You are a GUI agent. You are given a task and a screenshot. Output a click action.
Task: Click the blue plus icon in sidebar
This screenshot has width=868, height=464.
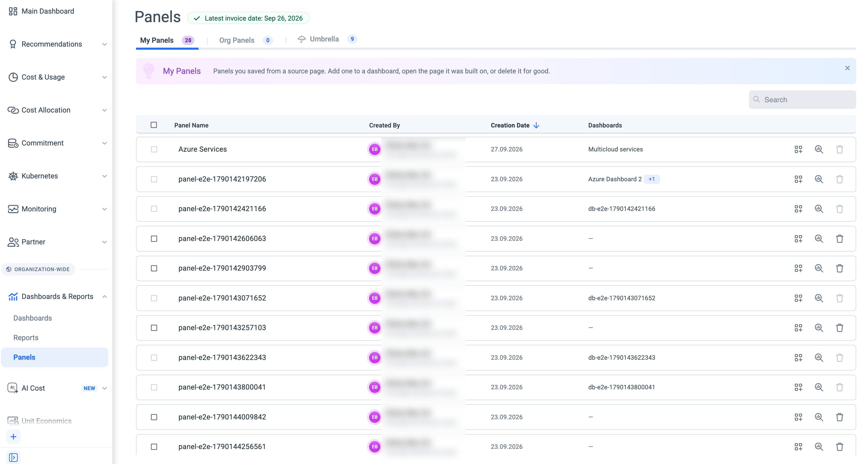[13, 437]
